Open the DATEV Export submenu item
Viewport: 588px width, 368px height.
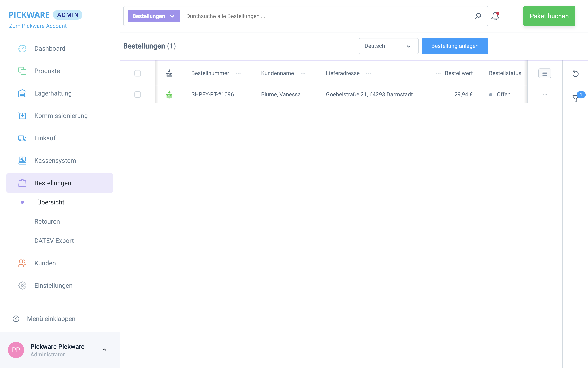(x=54, y=241)
